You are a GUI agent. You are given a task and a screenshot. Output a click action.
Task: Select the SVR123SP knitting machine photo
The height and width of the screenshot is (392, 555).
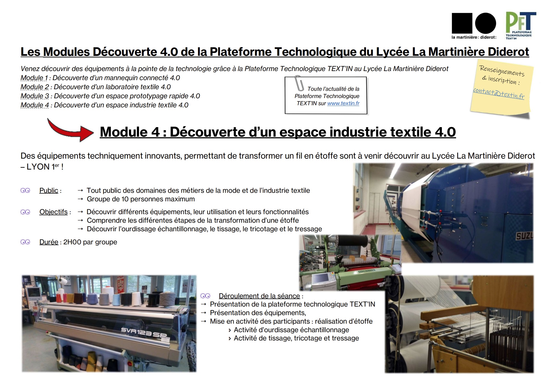pos(109,323)
